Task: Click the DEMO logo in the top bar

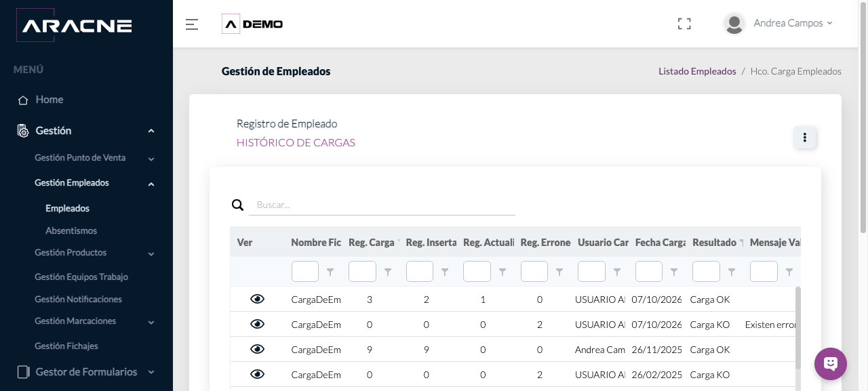Action: [252, 24]
